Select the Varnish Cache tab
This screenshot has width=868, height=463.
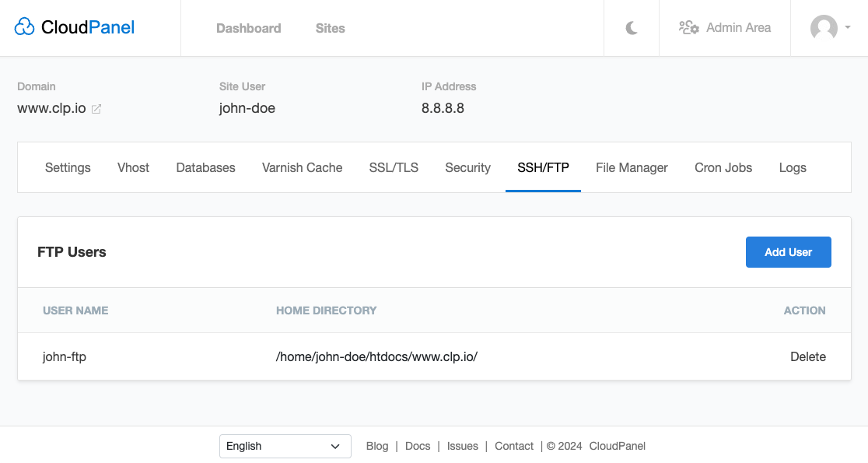pyautogui.click(x=302, y=167)
